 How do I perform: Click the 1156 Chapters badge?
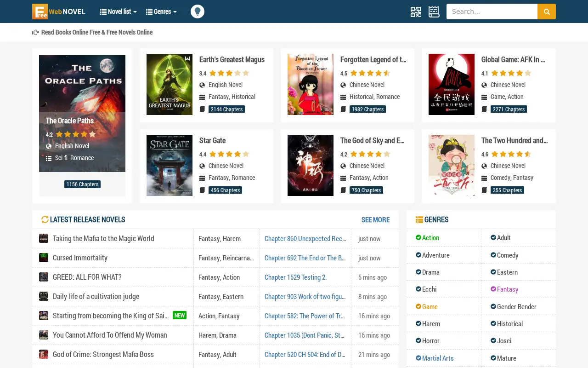[x=82, y=184]
